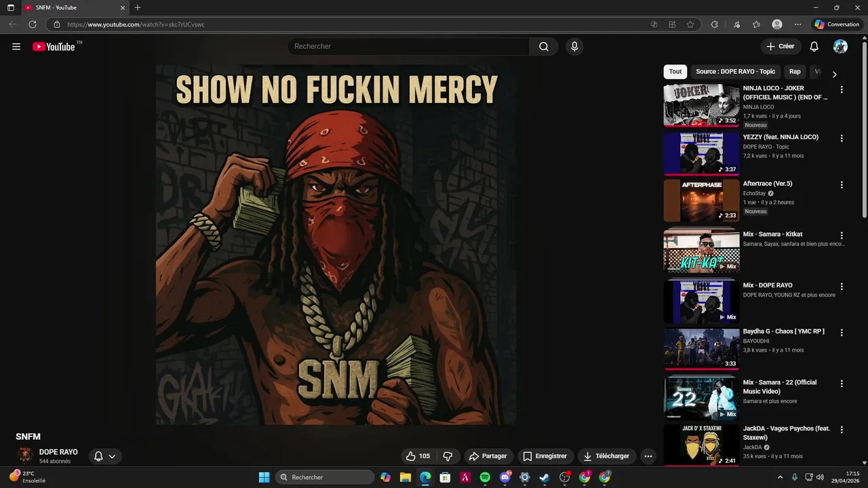Open the weather widget showing 23°C
Viewport: 868px width, 488px height.
pos(27,477)
